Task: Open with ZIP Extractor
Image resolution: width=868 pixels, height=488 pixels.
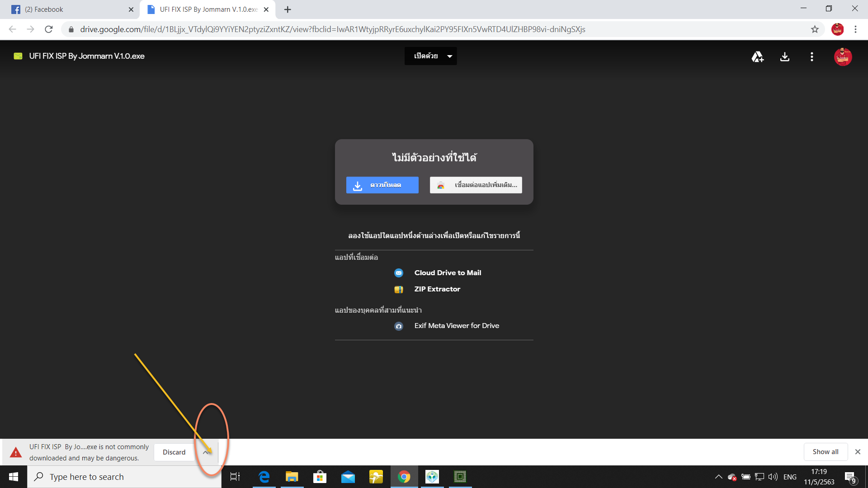Action: 437,289
